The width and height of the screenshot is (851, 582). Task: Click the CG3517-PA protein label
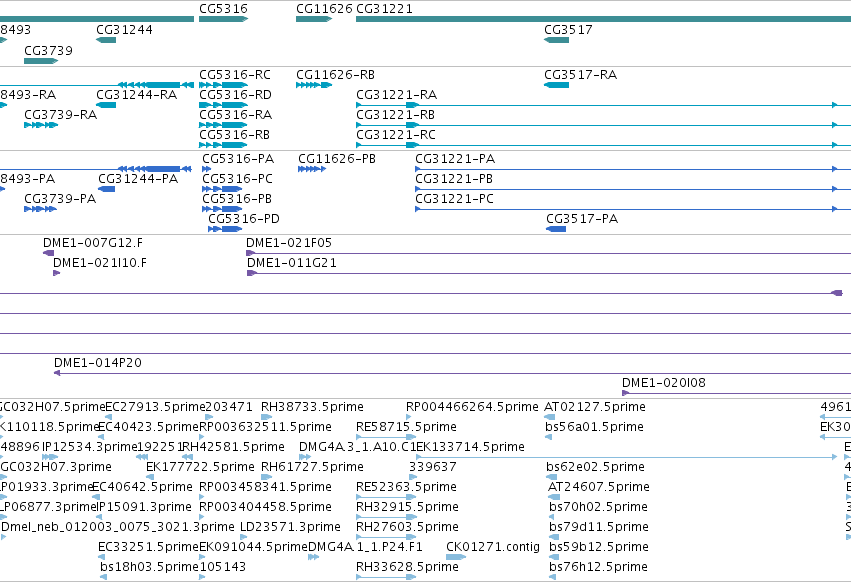point(582,219)
